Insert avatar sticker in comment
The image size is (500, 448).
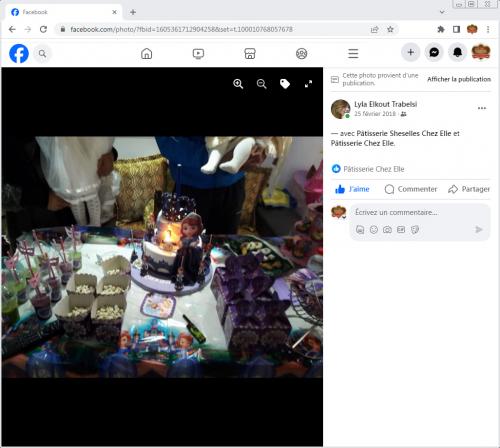(x=360, y=230)
